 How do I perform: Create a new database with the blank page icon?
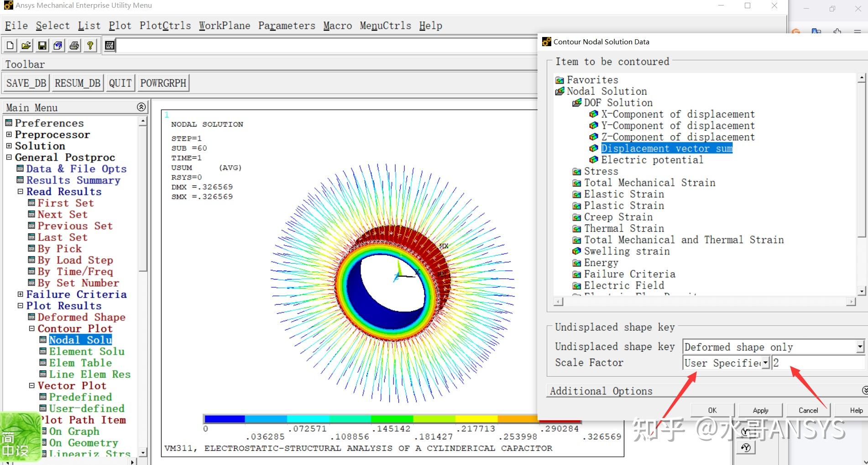[9, 45]
